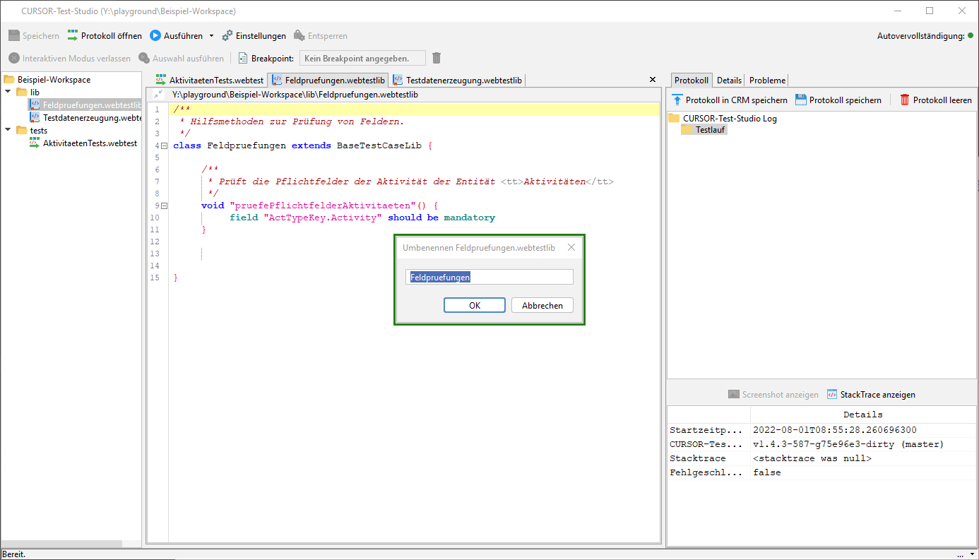Clear log via Protokoll leeren icon
Image resolution: width=979 pixels, height=560 pixels.
905,100
